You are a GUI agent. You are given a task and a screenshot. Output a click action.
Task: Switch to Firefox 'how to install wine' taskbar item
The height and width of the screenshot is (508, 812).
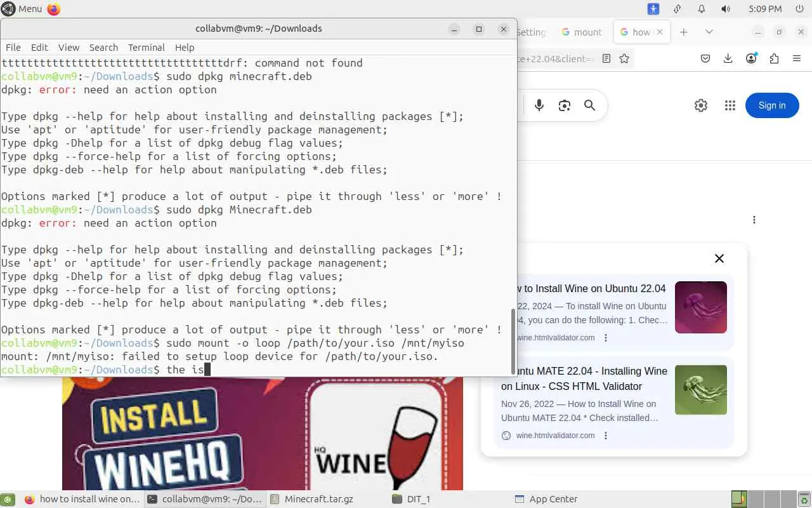tap(82, 499)
